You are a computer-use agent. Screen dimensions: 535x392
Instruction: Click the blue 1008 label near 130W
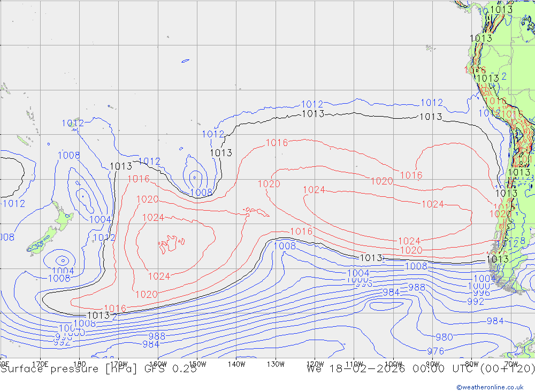point(285,245)
